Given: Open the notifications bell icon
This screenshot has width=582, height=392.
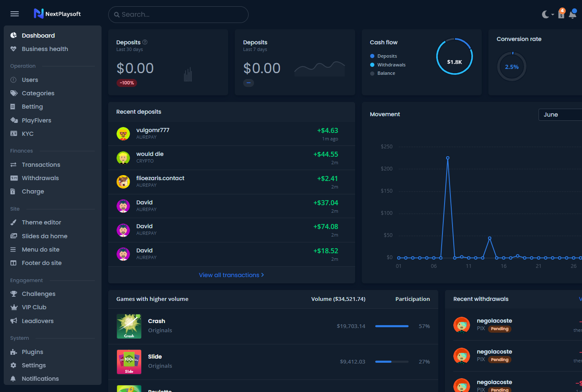Looking at the screenshot, I should (573, 14).
